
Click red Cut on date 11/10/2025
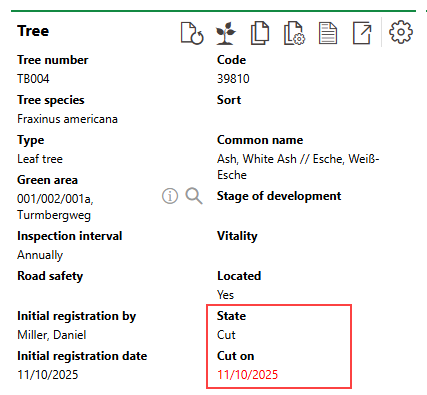[247, 375]
